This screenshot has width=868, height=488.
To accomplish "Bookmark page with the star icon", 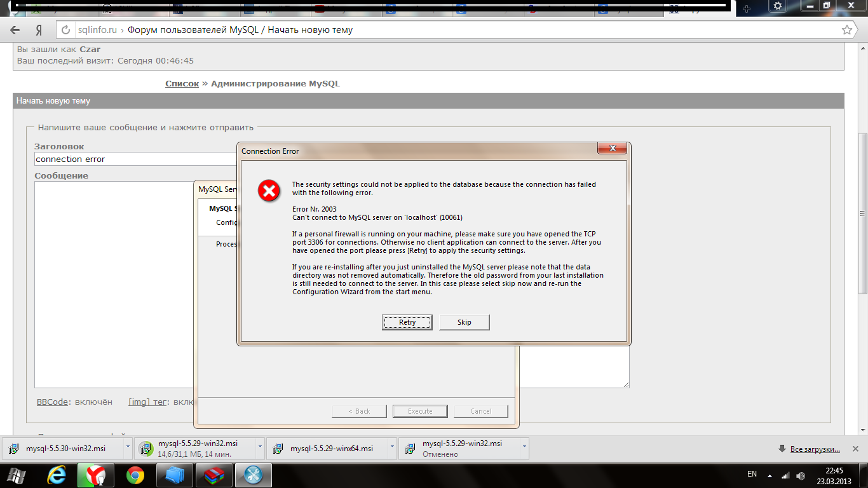I will (x=846, y=30).
